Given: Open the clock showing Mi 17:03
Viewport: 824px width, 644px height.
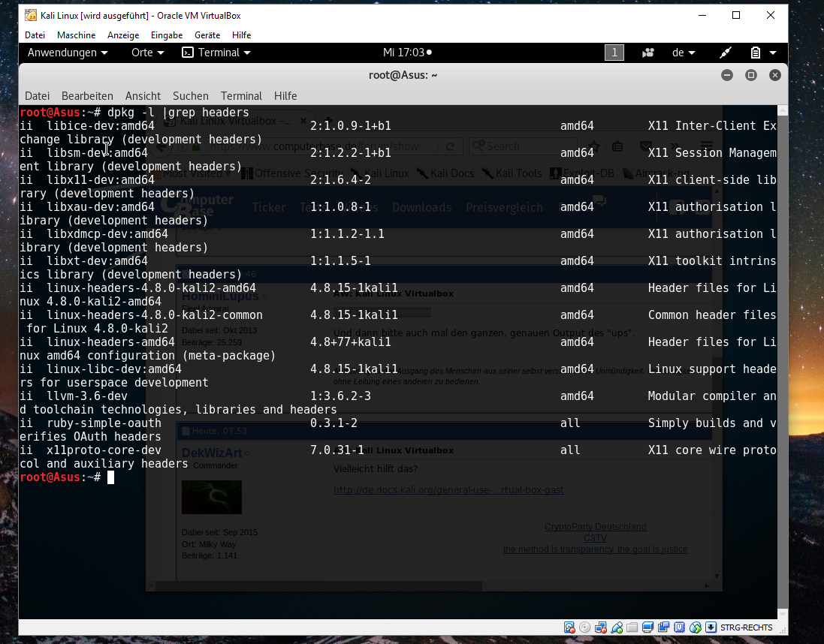Looking at the screenshot, I should click(407, 53).
